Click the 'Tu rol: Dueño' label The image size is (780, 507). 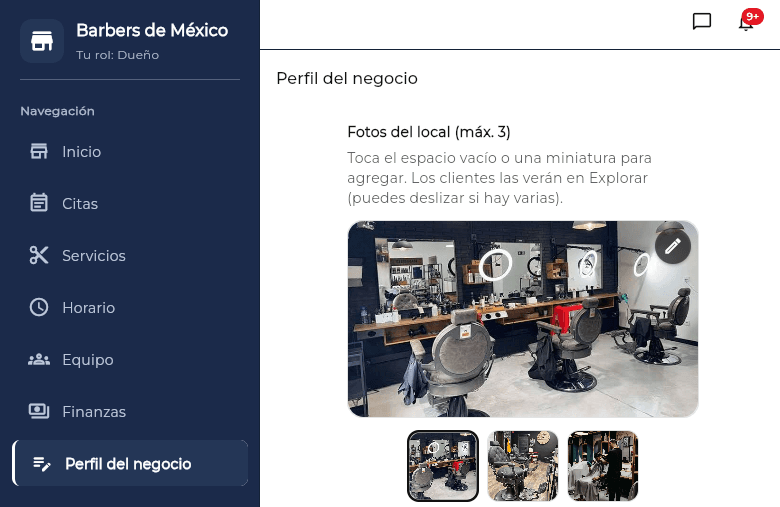tap(117, 55)
